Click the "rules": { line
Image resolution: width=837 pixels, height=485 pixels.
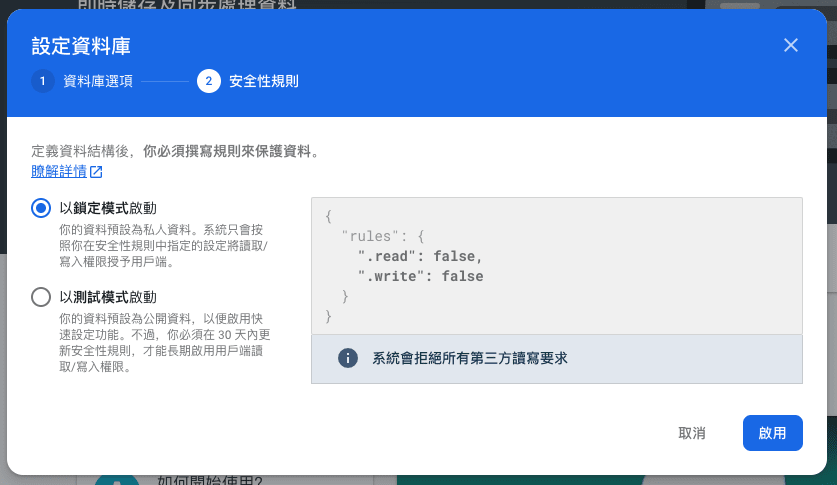383,236
